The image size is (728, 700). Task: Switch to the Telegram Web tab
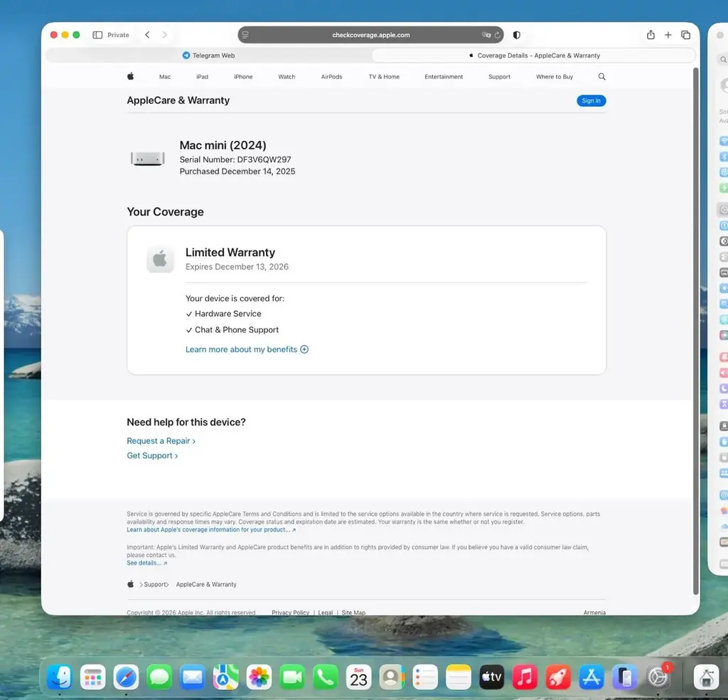pyautogui.click(x=208, y=55)
